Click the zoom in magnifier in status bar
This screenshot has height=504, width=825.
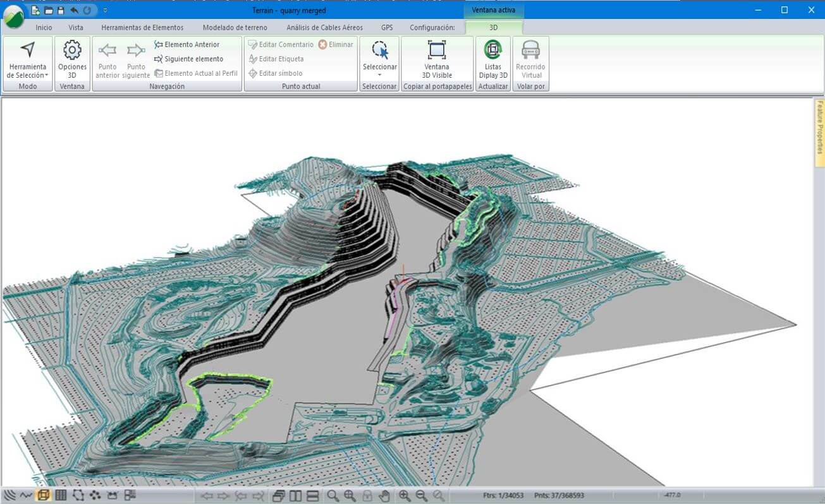pos(404,496)
